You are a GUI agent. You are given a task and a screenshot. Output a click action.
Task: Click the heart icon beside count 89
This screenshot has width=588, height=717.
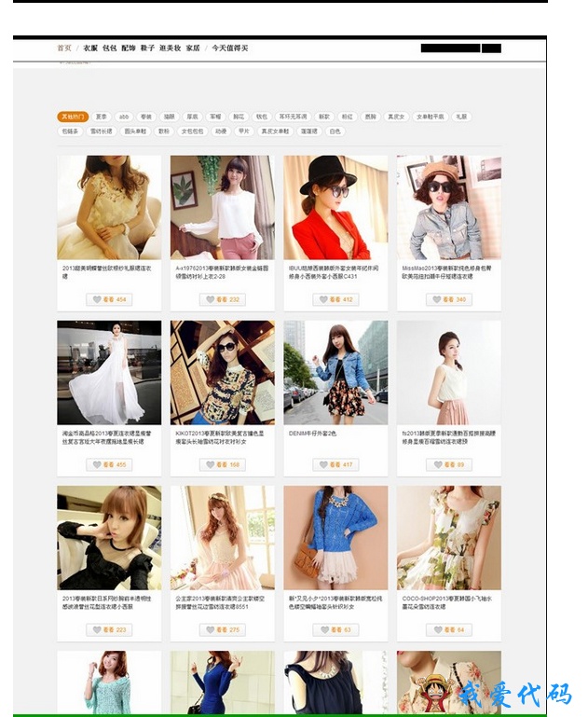[x=438, y=464]
